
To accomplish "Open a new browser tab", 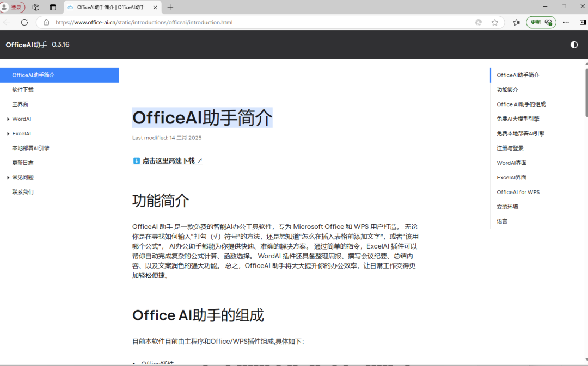I will (170, 7).
